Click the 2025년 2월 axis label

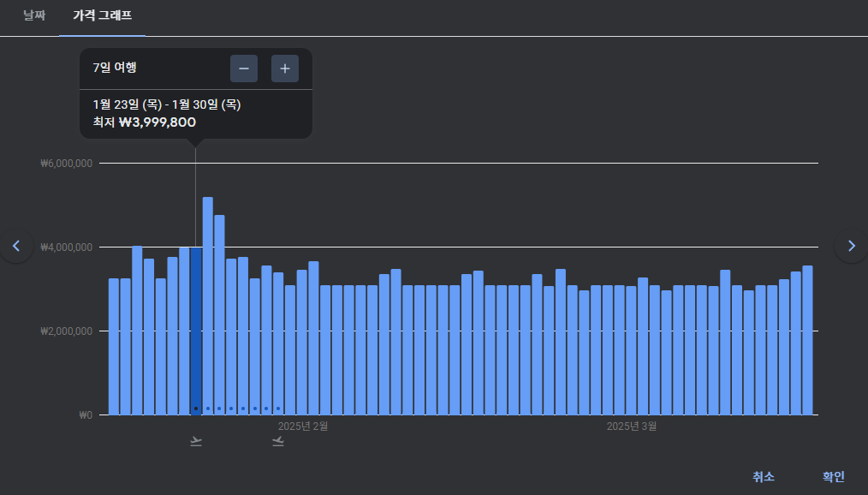click(303, 426)
